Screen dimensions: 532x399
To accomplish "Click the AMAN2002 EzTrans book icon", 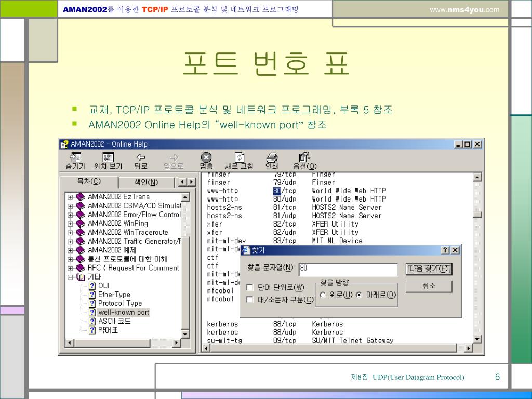I will click(x=81, y=197).
